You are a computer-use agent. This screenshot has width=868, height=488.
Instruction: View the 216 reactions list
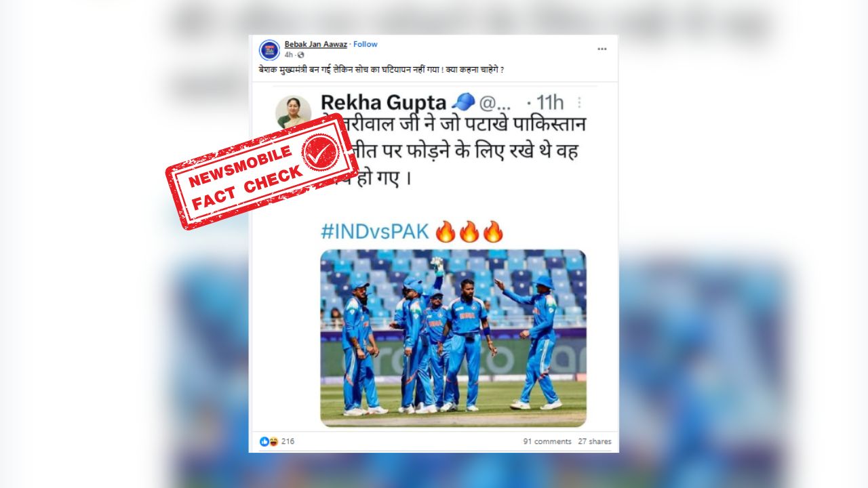pyautogui.click(x=288, y=441)
